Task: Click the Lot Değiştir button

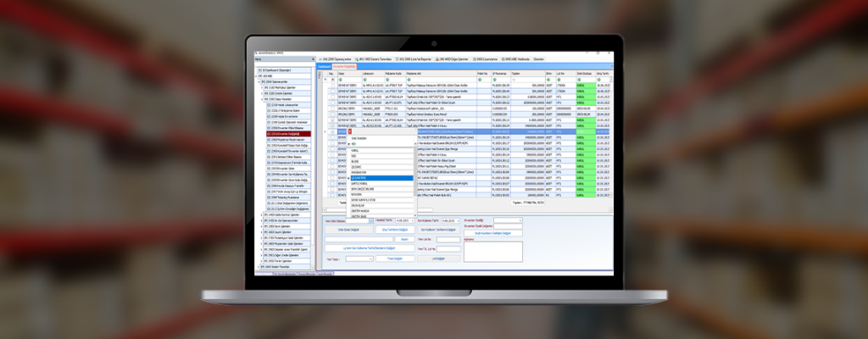Action: (437, 258)
